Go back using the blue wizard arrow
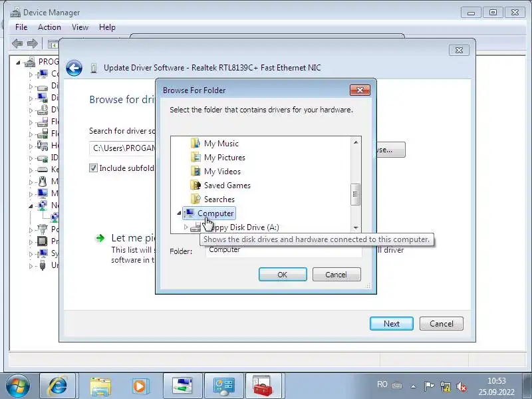This screenshot has width=532, height=399. (x=74, y=68)
